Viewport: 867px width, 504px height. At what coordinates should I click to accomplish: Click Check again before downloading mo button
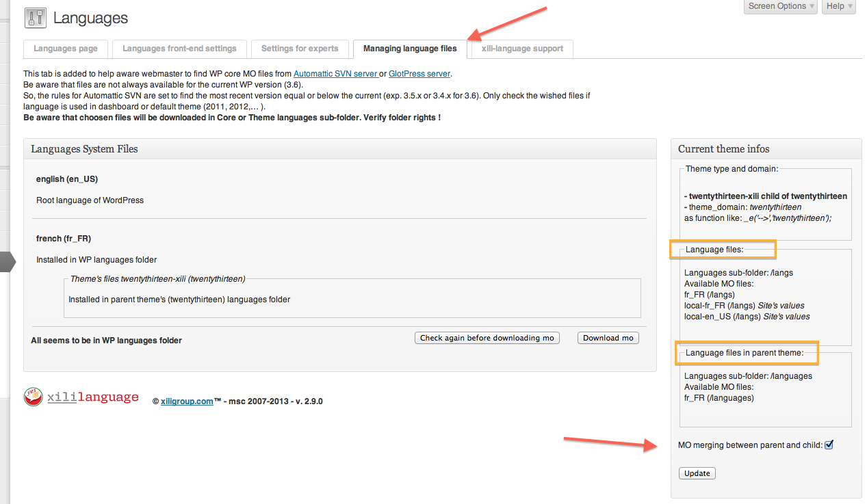[x=487, y=338]
